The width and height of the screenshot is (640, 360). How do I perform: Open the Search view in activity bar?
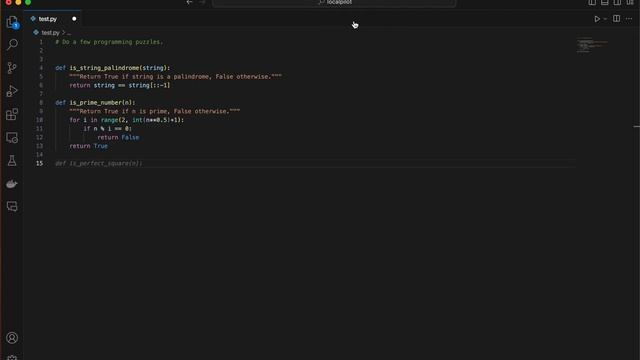(12, 44)
